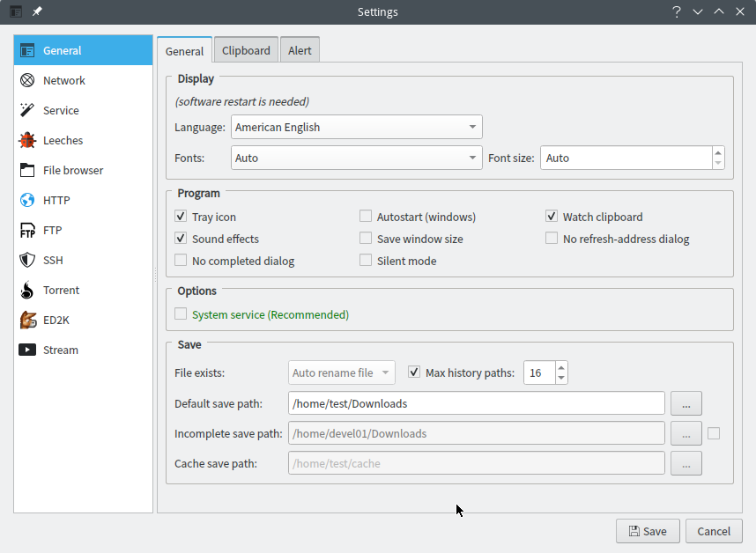Click the Default save path text field
This screenshot has height=553, width=756.
[476, 403]
